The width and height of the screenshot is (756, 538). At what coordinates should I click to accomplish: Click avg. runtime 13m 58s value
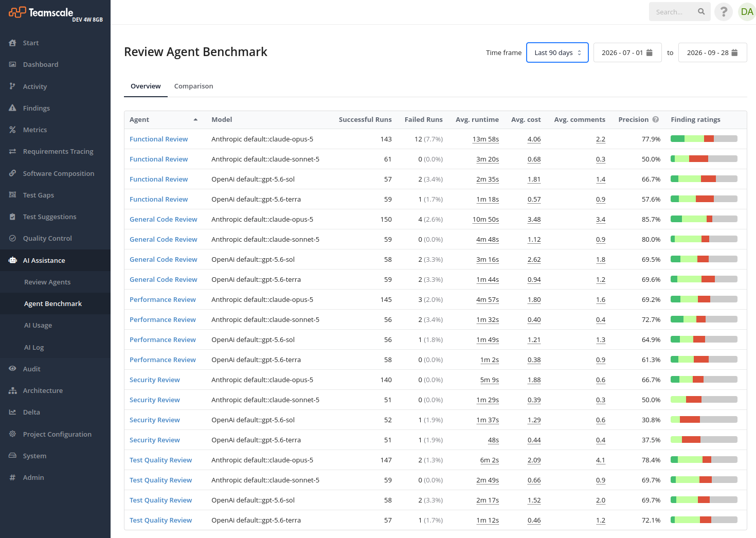pyautogui.click(x=485, y=139)
